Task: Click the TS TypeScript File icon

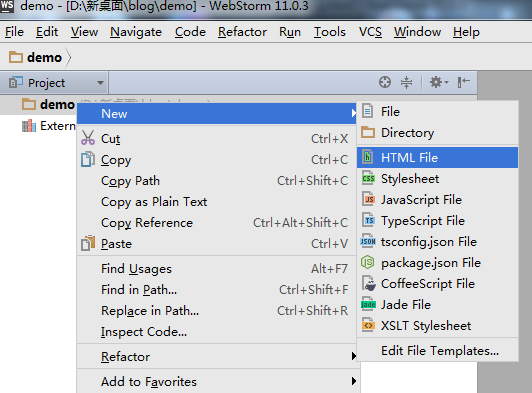Action: [x=368, y=220]
